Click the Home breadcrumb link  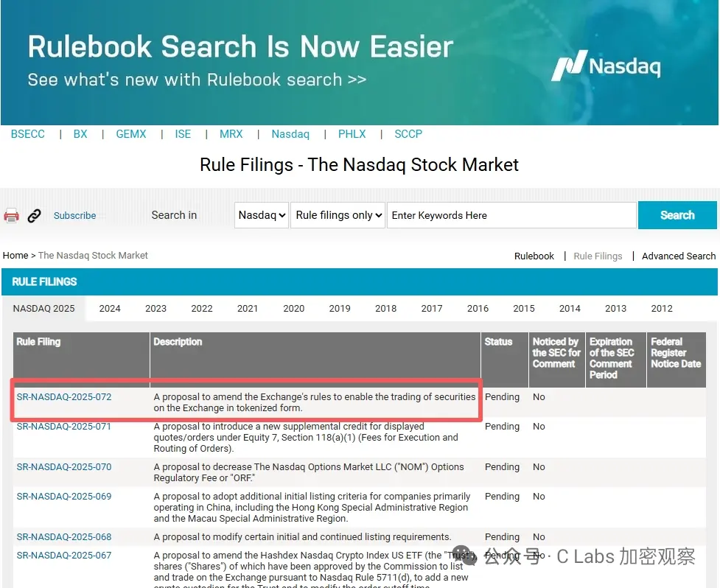click(15, 255)
